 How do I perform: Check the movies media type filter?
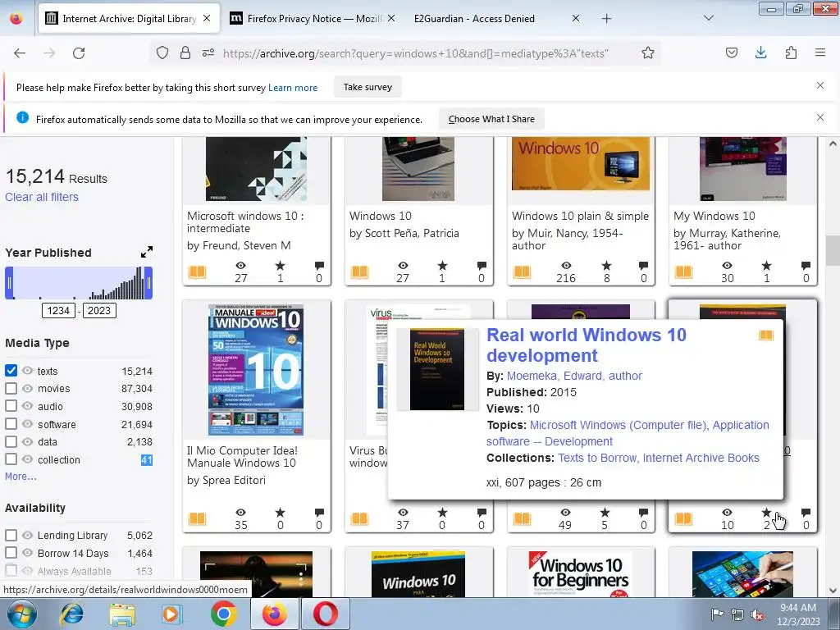pos(11,388)
